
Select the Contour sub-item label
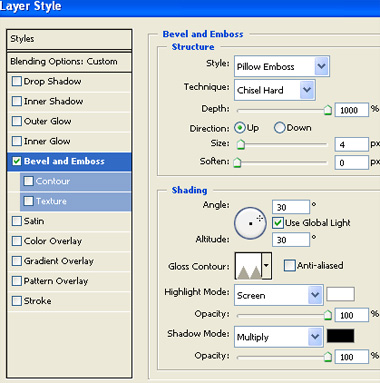tap(53, 181)
